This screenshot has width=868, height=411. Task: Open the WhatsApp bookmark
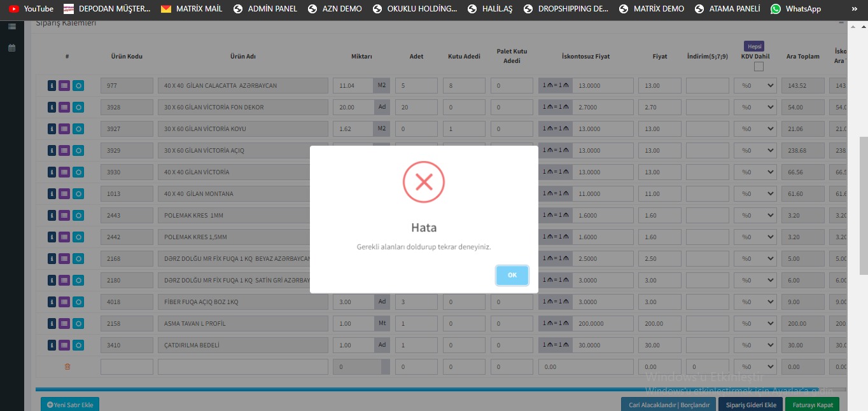[795, 9]
